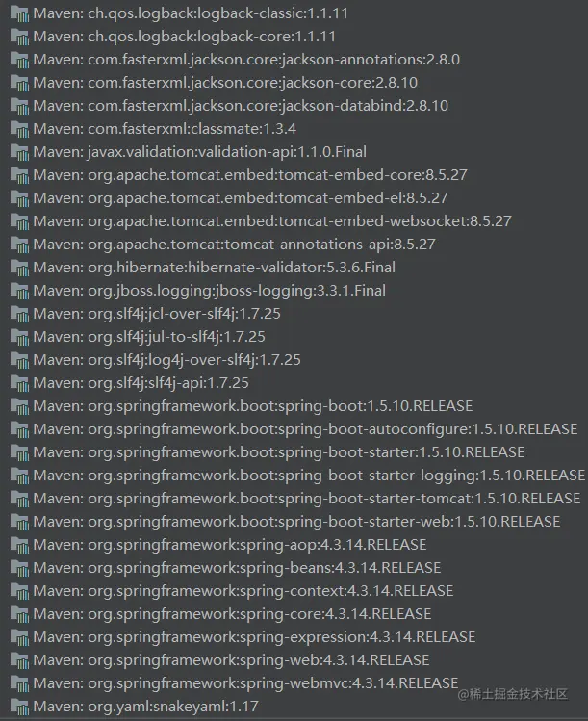Click library icon beside spring-webmvc:4.3.14.RELEASE
588x721 pixels.
pos(19,683)
